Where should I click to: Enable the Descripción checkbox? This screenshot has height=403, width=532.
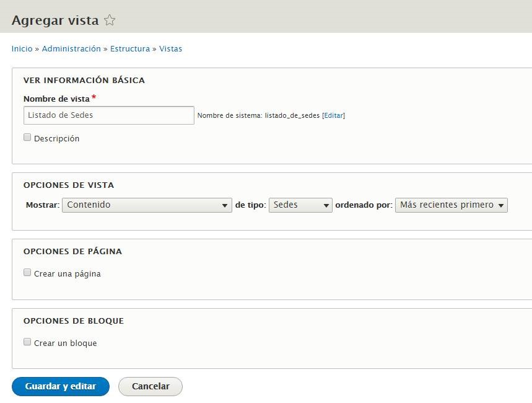[27, 137]
